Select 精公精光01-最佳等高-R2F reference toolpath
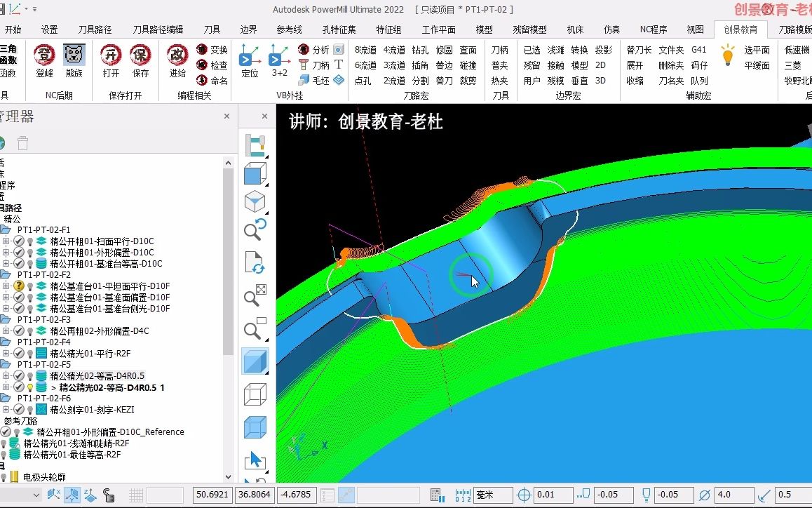 point(72,455)
